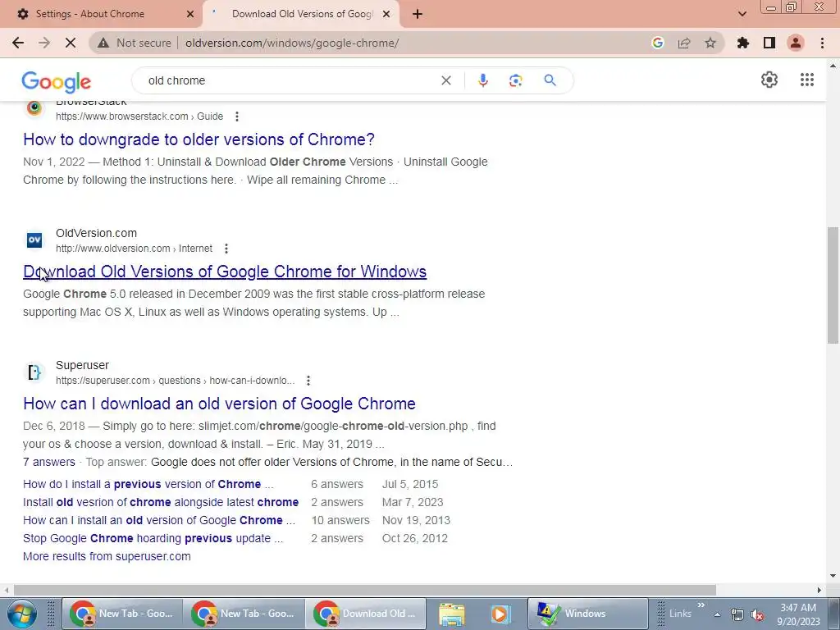The image size is (840, 630).
Task: Open the Chrome profile avatar
Action: pyautogui.click(x=796, y=43)
